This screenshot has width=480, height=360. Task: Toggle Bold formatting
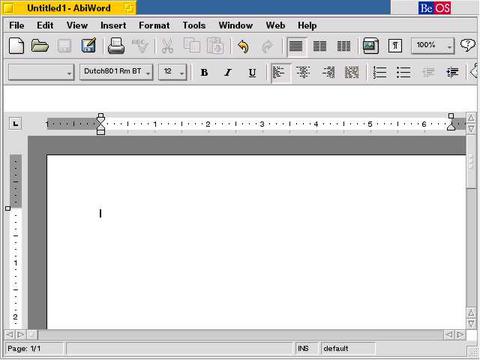[x=204, y=72]
